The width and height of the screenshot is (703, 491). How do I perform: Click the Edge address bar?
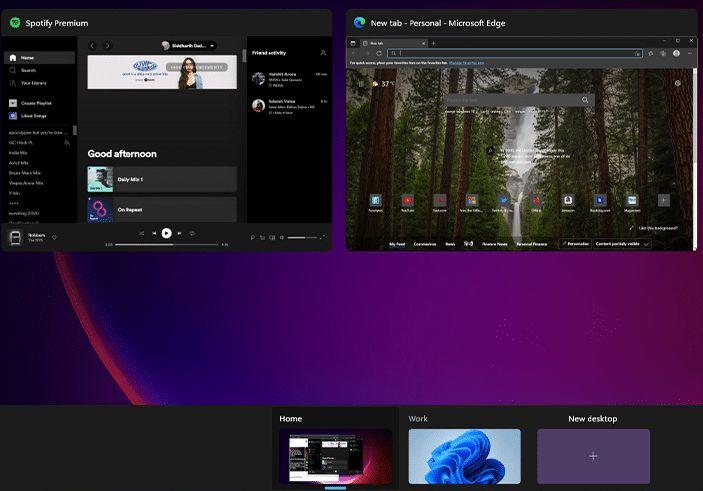click(515, 53)
